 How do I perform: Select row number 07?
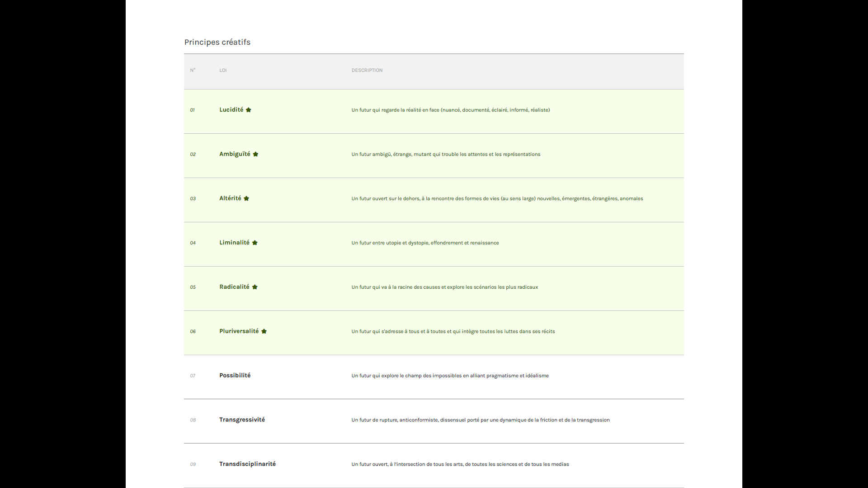tap(193, 376)
